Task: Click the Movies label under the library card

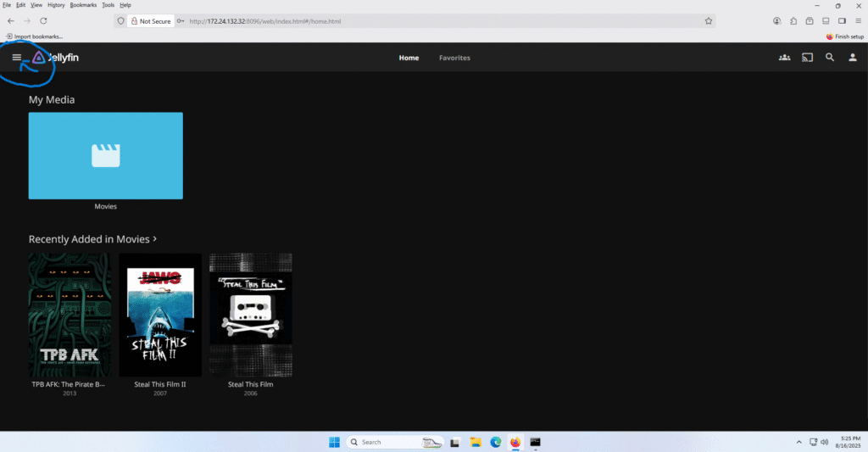Action: (x=105, y=206)
